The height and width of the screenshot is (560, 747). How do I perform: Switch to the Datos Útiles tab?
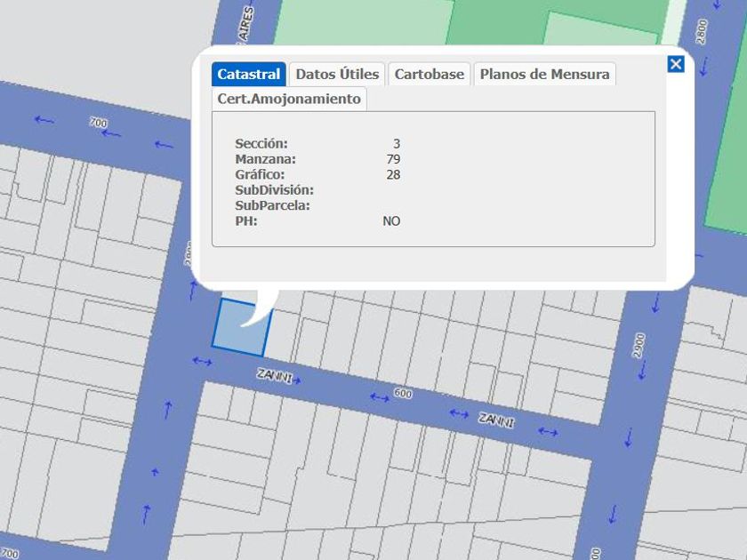337,75
